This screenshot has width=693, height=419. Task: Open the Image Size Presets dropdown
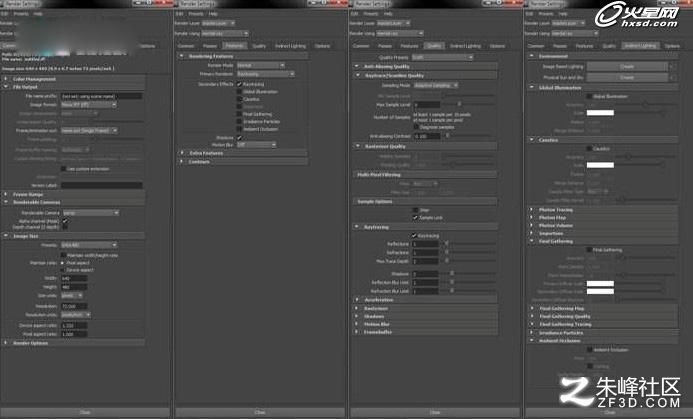[x=89, y=245]
